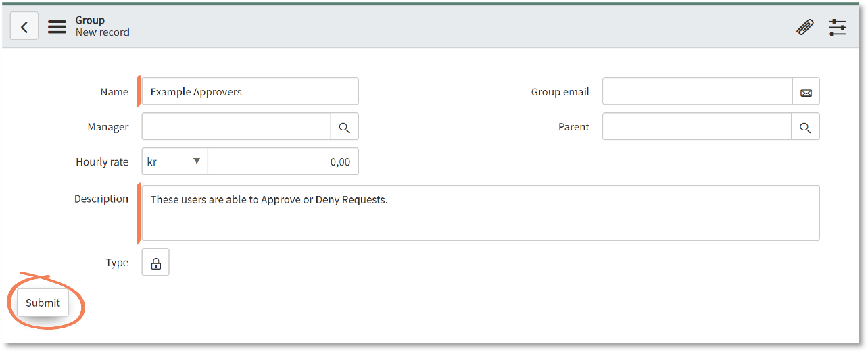Focus the Name input field

point(250,92)
